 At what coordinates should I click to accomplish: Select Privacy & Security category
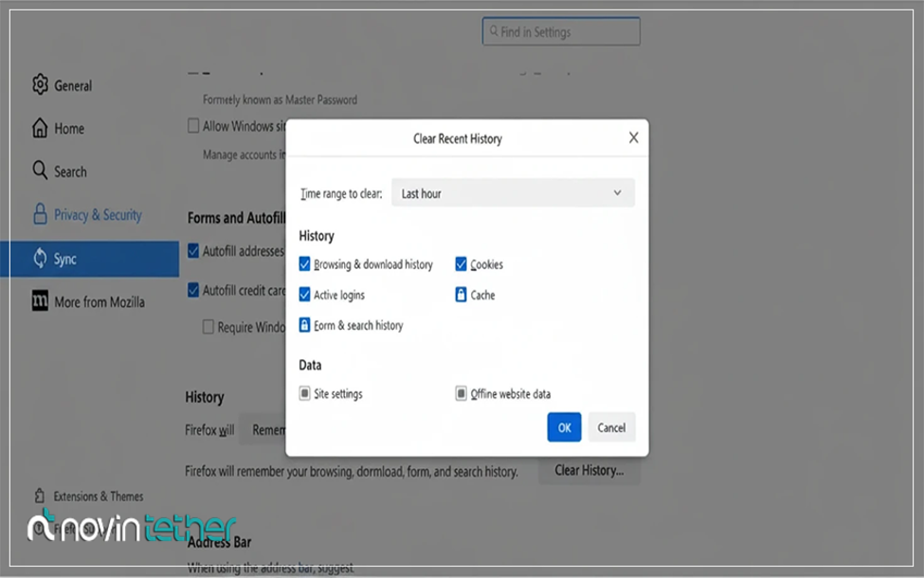click(98, 215)
